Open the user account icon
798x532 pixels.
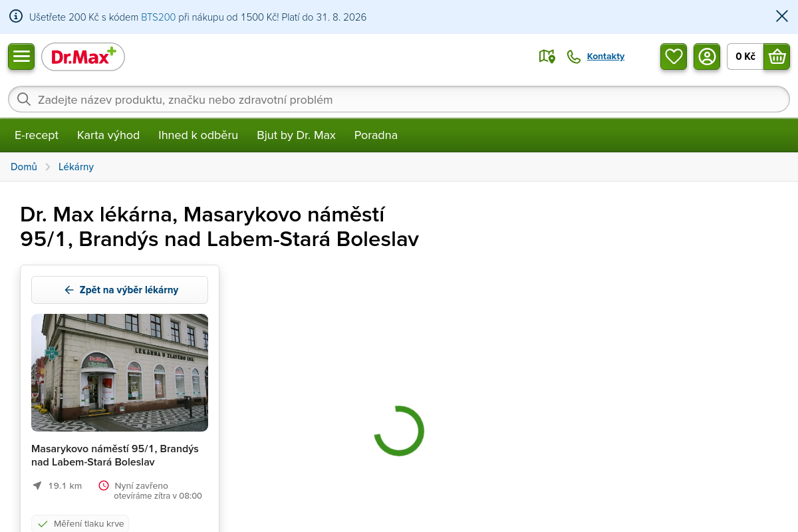pos(707,57)
